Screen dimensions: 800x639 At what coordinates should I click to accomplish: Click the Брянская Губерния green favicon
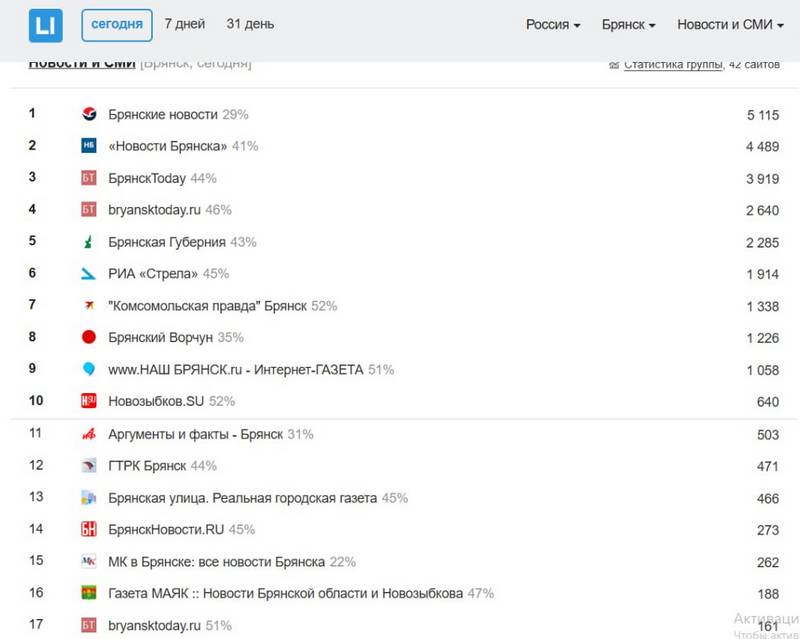[88, 242]
